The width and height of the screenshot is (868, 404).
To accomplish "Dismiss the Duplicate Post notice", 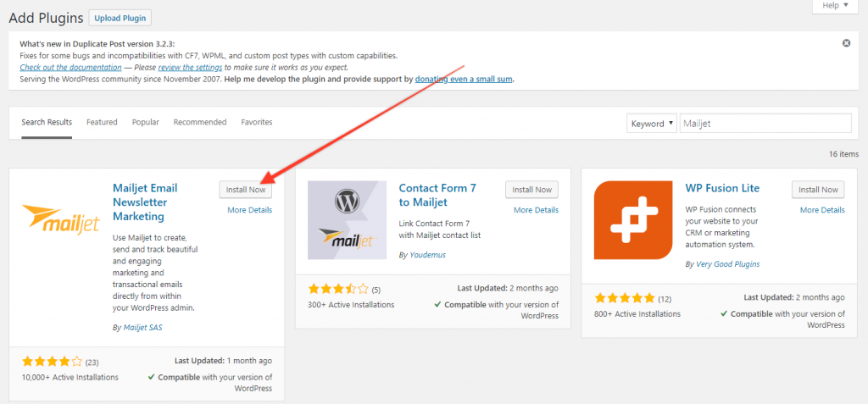I will pos(846,43).
